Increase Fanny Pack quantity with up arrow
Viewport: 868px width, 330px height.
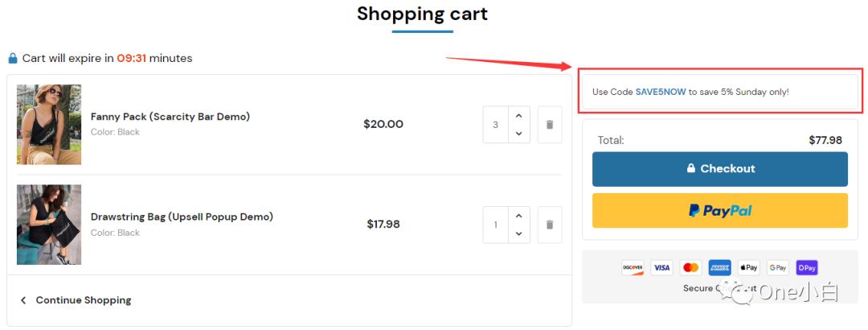518,116
